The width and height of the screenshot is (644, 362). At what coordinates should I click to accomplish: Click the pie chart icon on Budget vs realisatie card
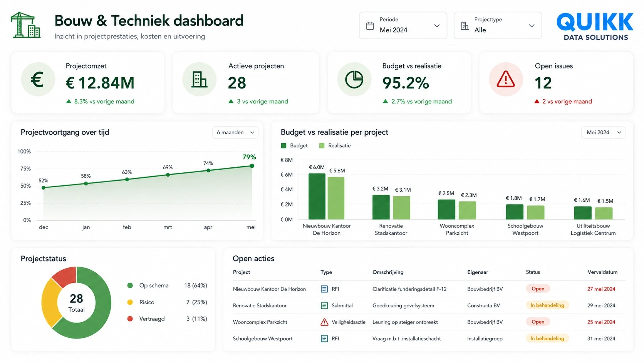[354, 80]
